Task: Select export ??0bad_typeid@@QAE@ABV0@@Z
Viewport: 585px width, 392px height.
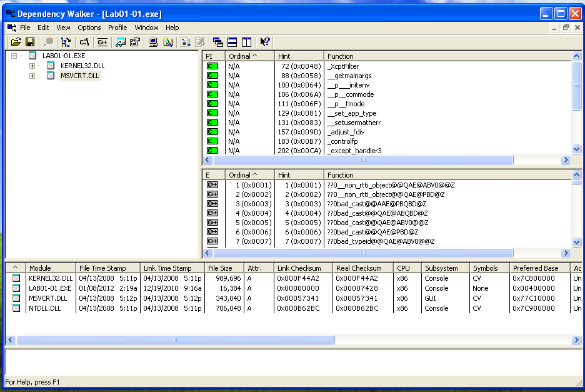Action: click(x=381, y=241)
